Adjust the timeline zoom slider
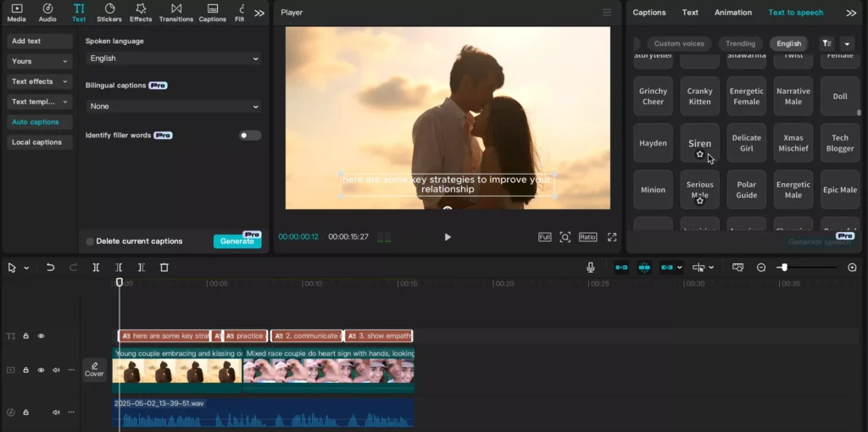This screenshot has width=868, height=432. click(782, 268)
